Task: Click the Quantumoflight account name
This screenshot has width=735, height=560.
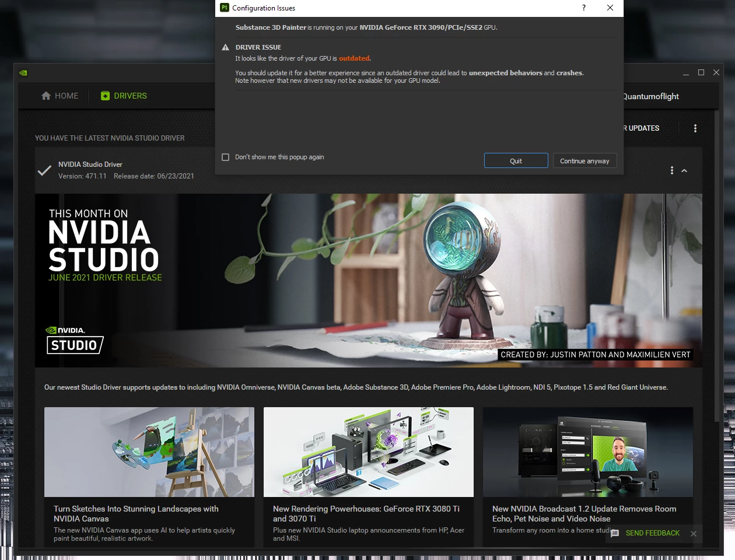Action: 651,96
